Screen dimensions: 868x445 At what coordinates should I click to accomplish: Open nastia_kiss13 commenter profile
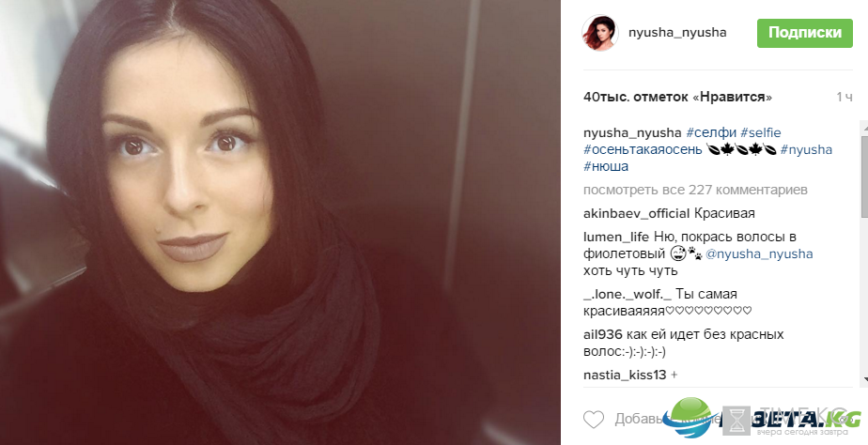click(x=625, y=376)
